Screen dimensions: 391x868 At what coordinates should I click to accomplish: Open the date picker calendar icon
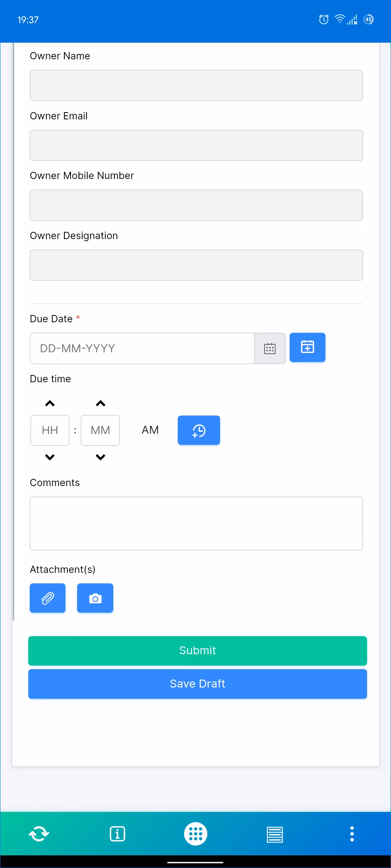[x=270, y=348]
